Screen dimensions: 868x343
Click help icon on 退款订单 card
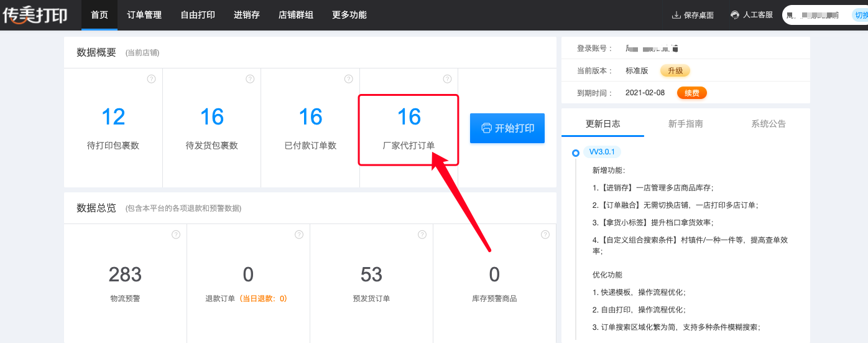[x=299, y=235]
